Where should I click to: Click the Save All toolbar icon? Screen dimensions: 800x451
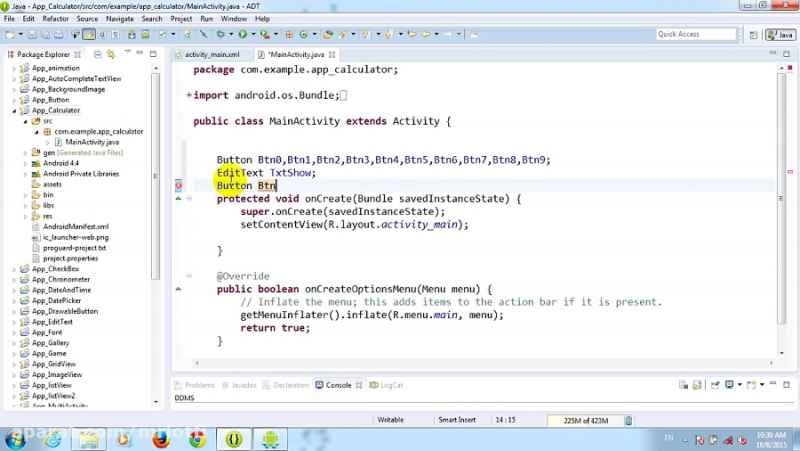(x=45, y=34)
